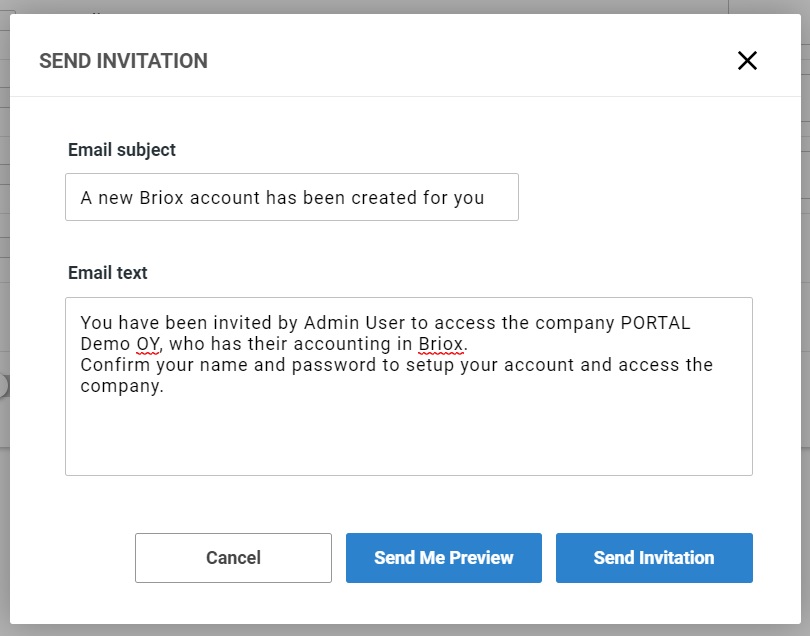Click the misspelled word 'OY' in email text
This screenshot has height=636, width=810.
[148, 344]
